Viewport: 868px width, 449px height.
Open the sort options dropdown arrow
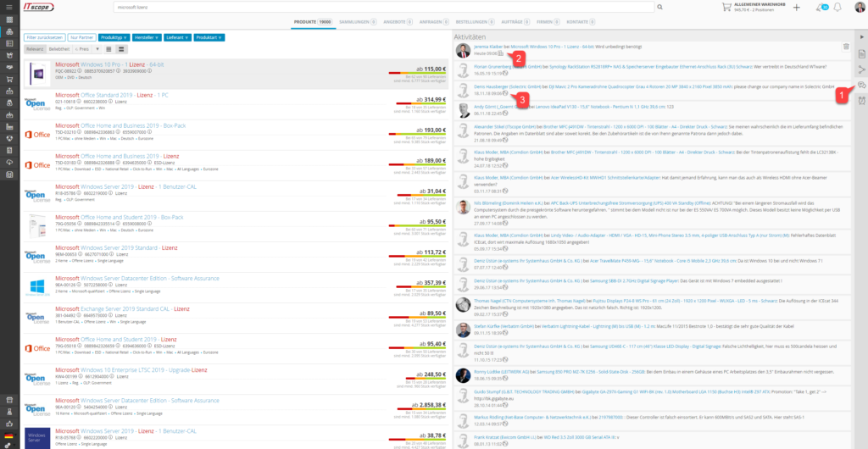97,49
